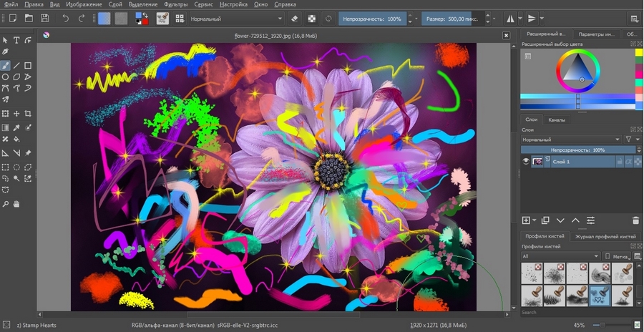The image size is (644, 332).
Task: Click the brush Размер slider
Action: 453,19
